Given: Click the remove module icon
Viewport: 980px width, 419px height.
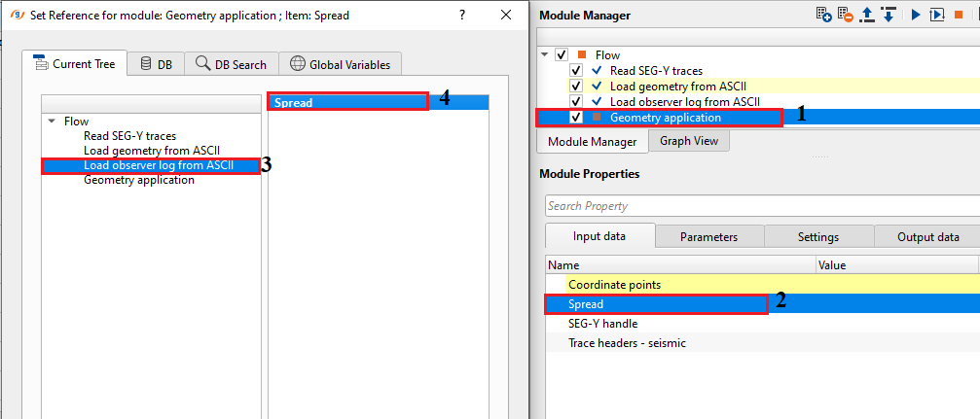Looking at the screenshot, I should coord(845,15).
